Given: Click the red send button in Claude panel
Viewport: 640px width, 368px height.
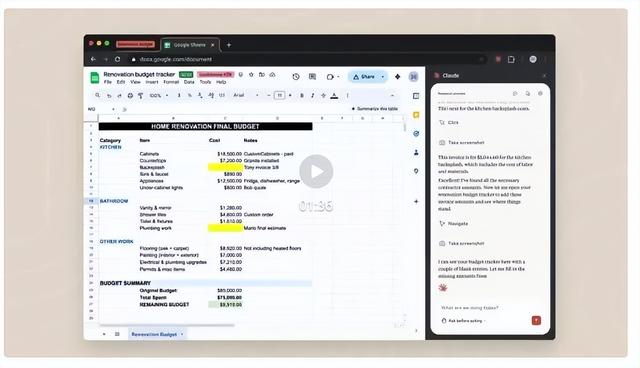Looking at the screenshot, I should coord(536,320).
